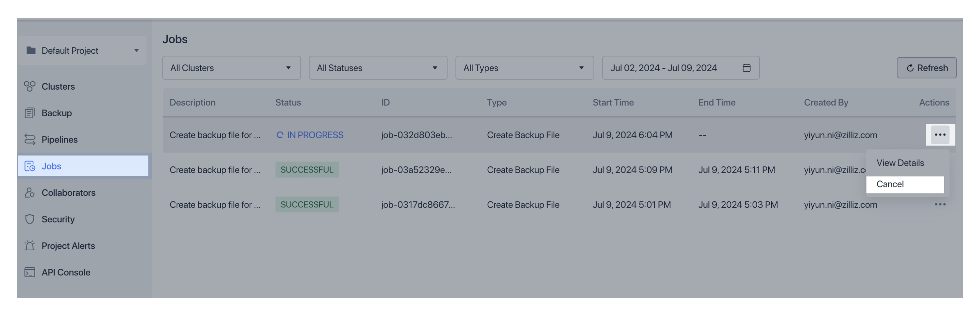This screenshot has height=316, width=980.
Task: Click the Type column header
Action: click(496, 102)
